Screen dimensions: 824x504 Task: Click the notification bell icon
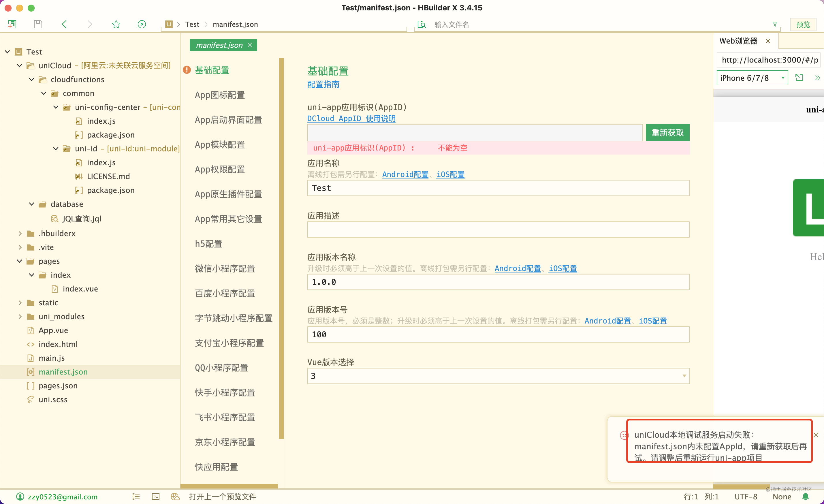(x=806, y=496)
